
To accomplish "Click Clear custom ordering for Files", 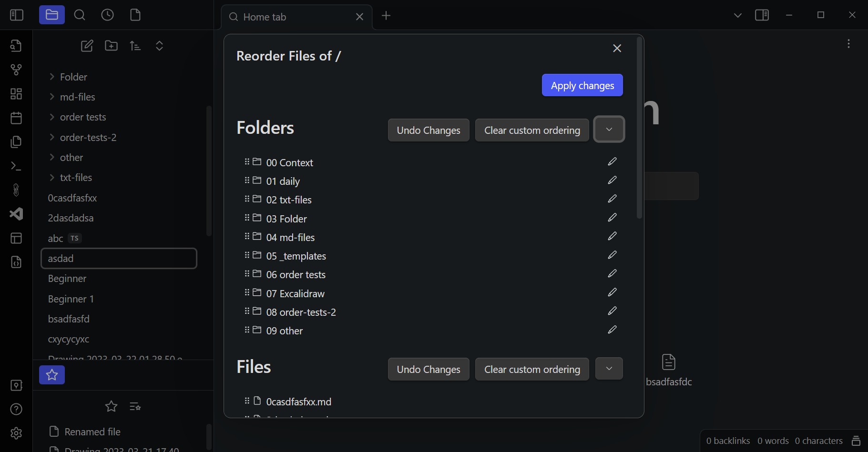I will tap(532, 369).
